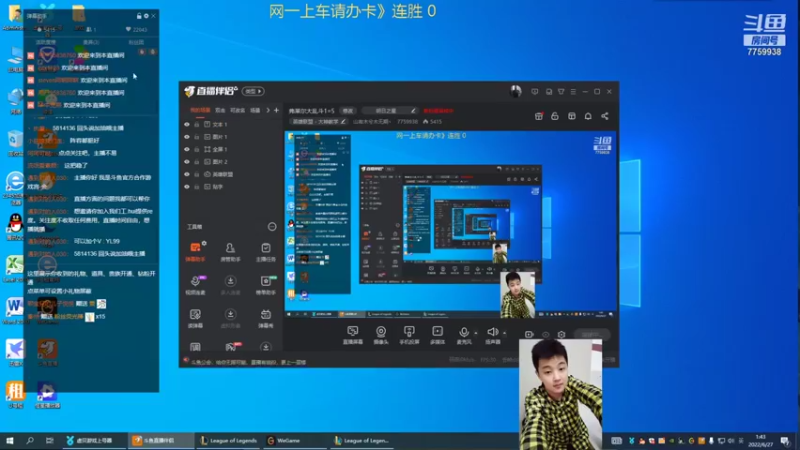The height and width of the screenshot is (450, 800).
Task: Open the QQ penguin desktop icon
Action: [x=15, y=225]
